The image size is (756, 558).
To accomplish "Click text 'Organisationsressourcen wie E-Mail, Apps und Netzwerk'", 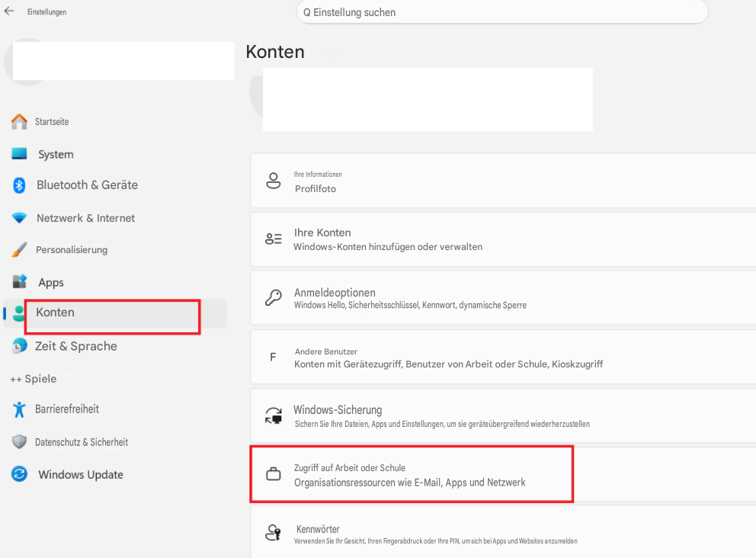I will [x=410, y=483].
